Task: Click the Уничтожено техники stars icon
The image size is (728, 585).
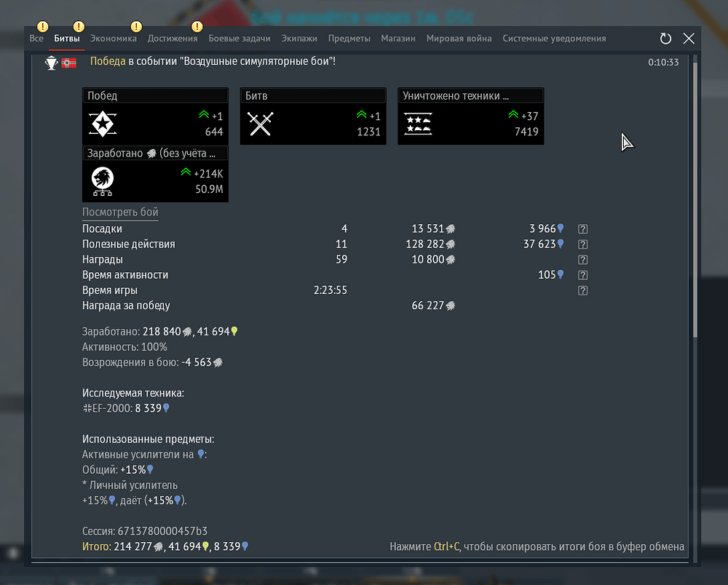Action: pyautogui.click(x=418, y=124)
